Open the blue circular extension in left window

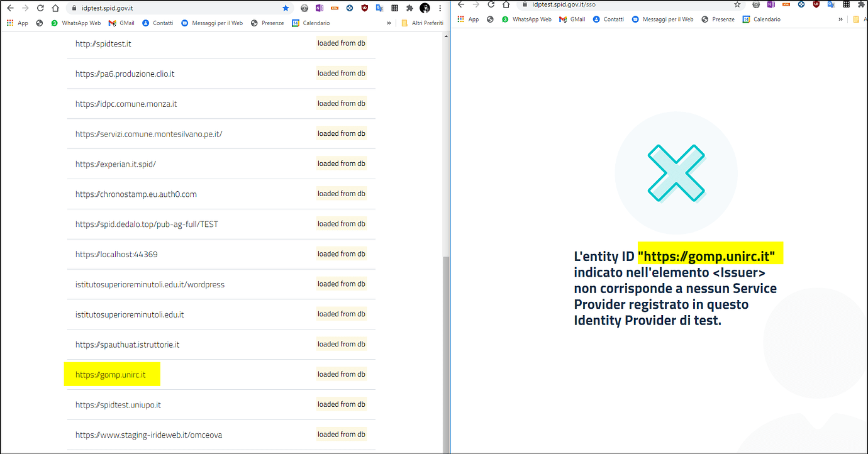pyautogui.click(x=350, y=8)
